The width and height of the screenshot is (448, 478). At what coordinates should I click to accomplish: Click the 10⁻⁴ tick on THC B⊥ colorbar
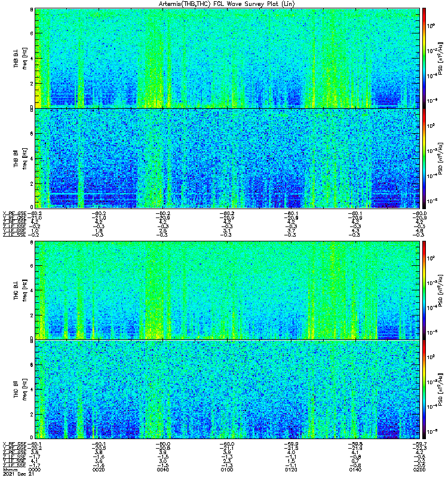[x=431, y=308]
